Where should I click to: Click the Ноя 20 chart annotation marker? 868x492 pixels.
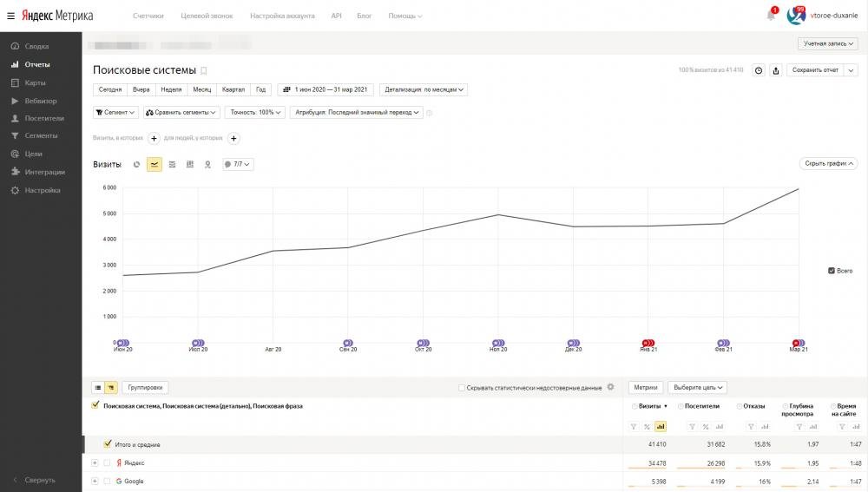click(497, 343)
